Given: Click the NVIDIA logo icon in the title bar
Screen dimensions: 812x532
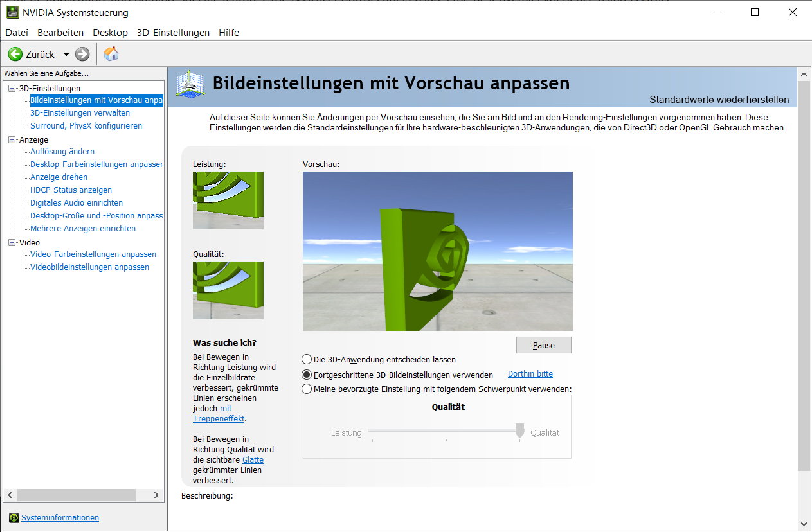Looking at the screenshot, I should [12, 12].
